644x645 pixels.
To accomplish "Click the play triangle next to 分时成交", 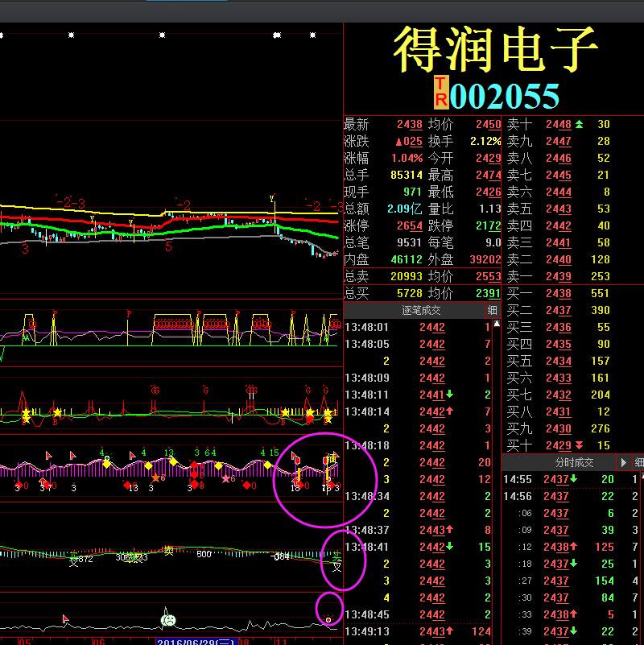I will tap(623, 462).
